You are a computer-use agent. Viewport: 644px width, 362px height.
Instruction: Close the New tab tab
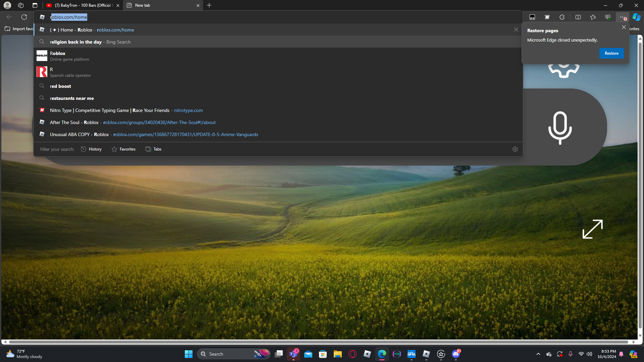click(x=198, y=5)
